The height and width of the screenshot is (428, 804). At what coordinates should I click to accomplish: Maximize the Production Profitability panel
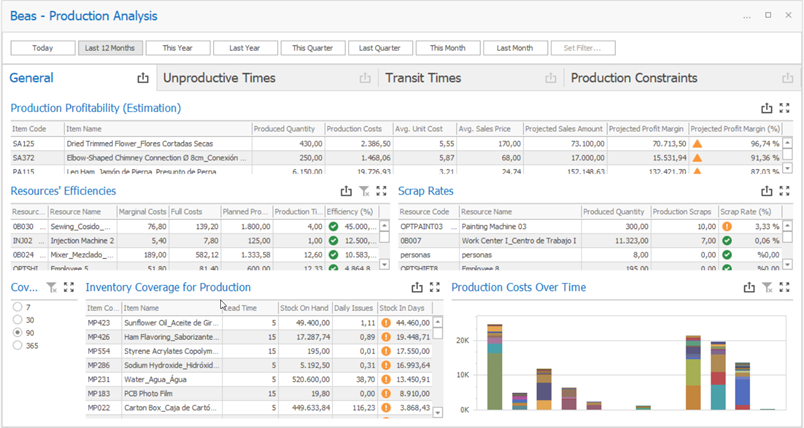click(x=785, y=108)
